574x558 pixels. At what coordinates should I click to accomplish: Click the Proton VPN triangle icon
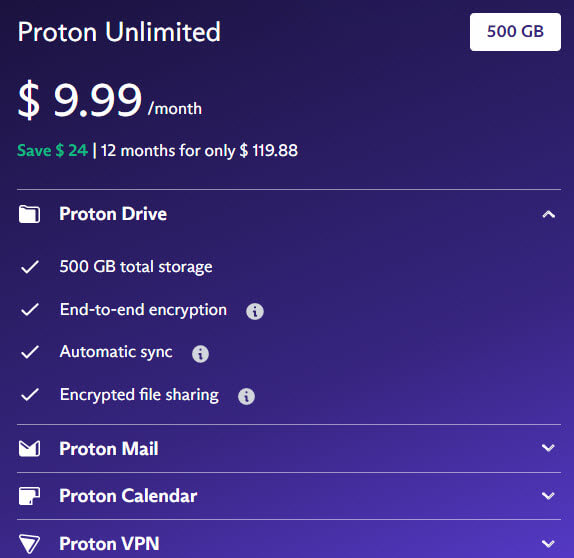click(29, 544)
